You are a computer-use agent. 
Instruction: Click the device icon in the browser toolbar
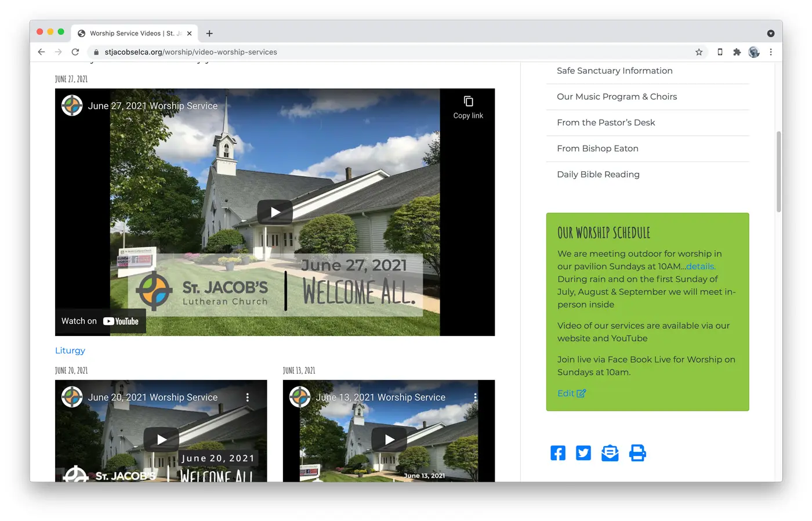pos(720,52)
